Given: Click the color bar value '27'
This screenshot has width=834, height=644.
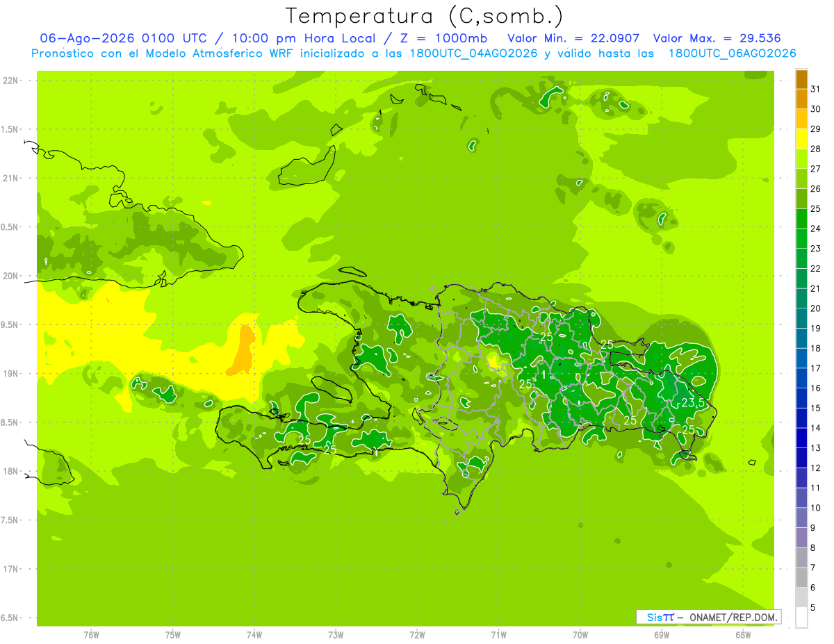Looking at the screenshot, I should [x=815, y=169].
